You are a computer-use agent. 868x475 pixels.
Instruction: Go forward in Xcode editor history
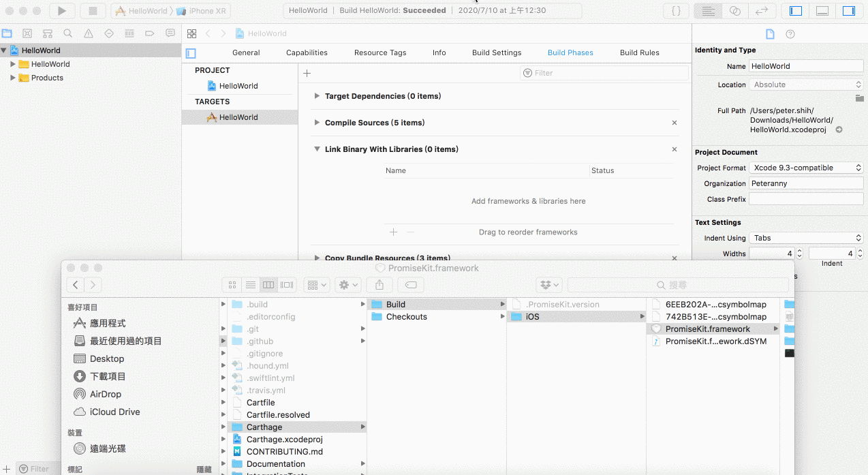(223, 33)
